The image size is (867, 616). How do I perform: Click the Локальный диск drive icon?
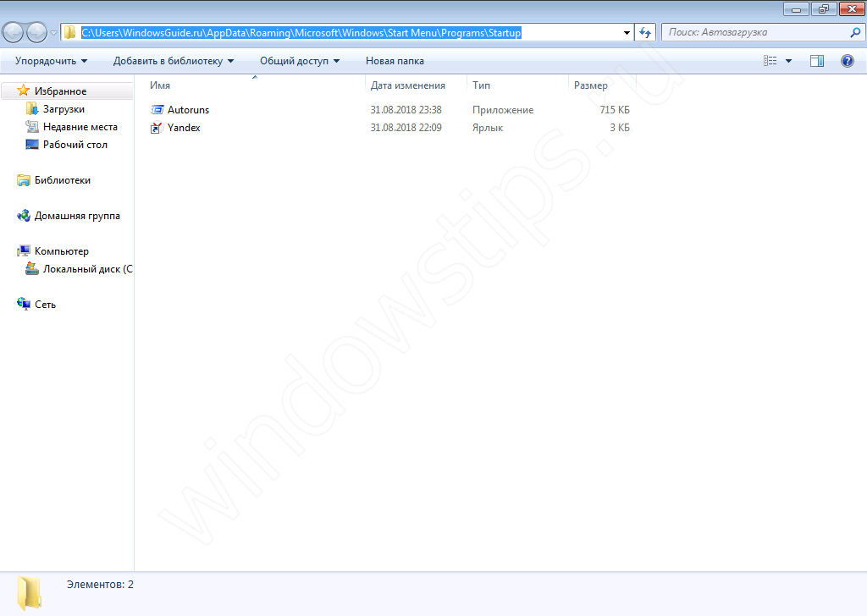32,269
